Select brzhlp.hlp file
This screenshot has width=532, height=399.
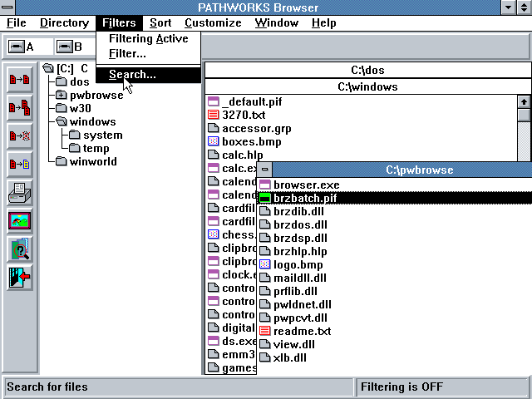[x=293, y=251]
